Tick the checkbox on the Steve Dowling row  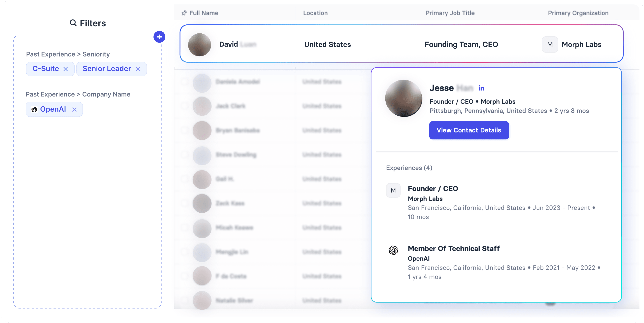pyautogui.click(x=184, y=155)
